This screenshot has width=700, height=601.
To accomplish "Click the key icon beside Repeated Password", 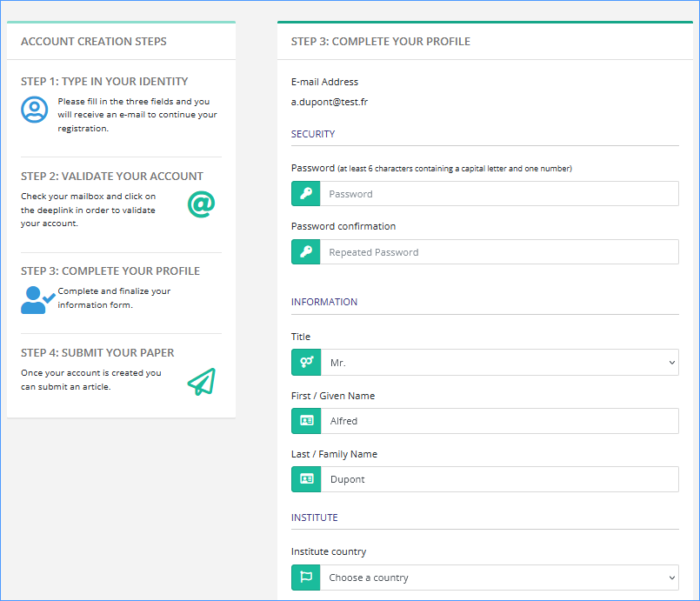I will click(306, 252).
